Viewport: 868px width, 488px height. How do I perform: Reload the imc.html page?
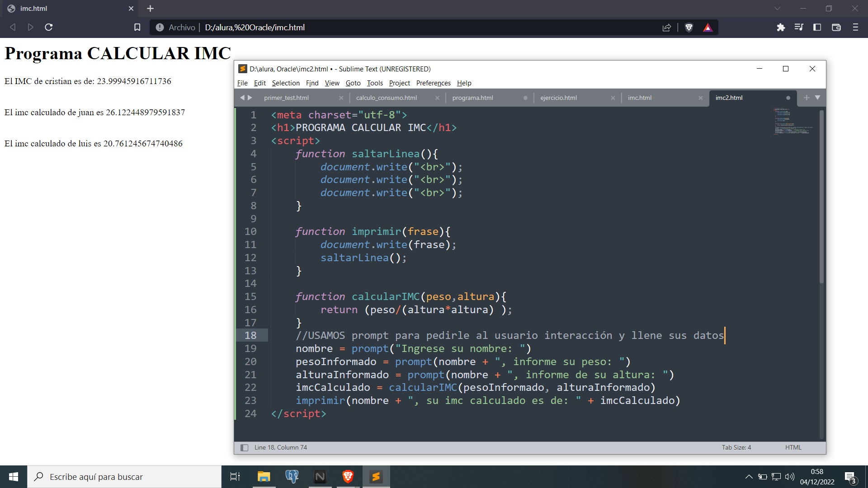pos(49,27)
